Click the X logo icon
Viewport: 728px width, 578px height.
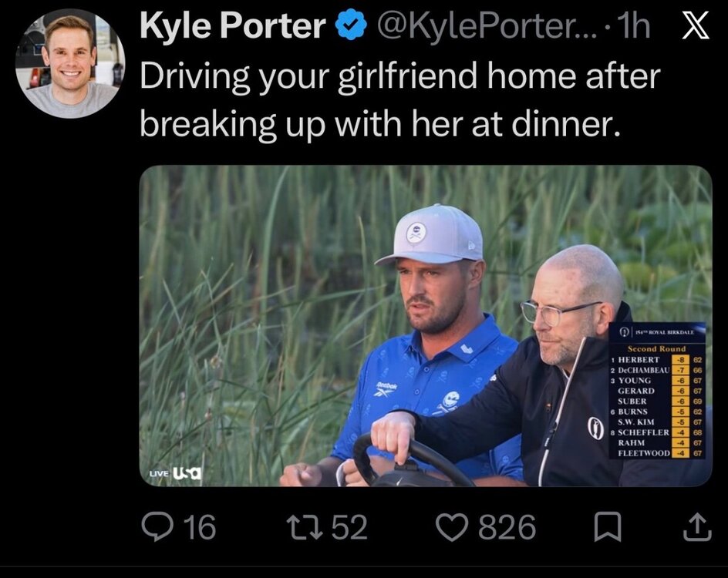coord(696,25)
